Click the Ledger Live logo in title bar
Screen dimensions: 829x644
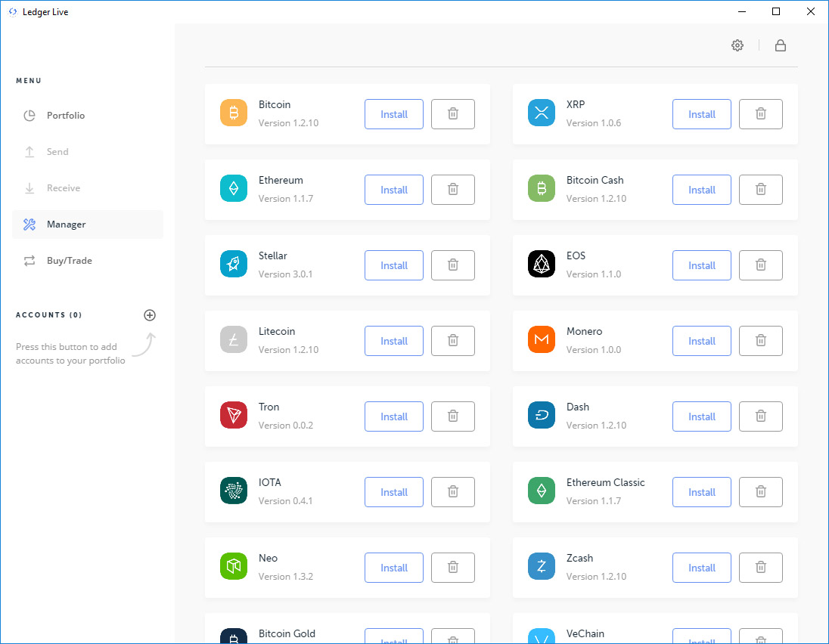[x=13, y=11]
